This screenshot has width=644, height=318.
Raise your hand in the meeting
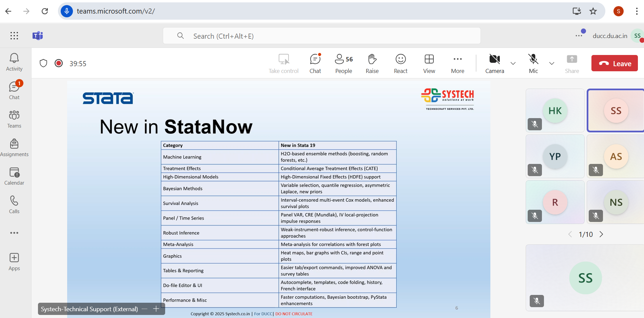click(372, 63)
